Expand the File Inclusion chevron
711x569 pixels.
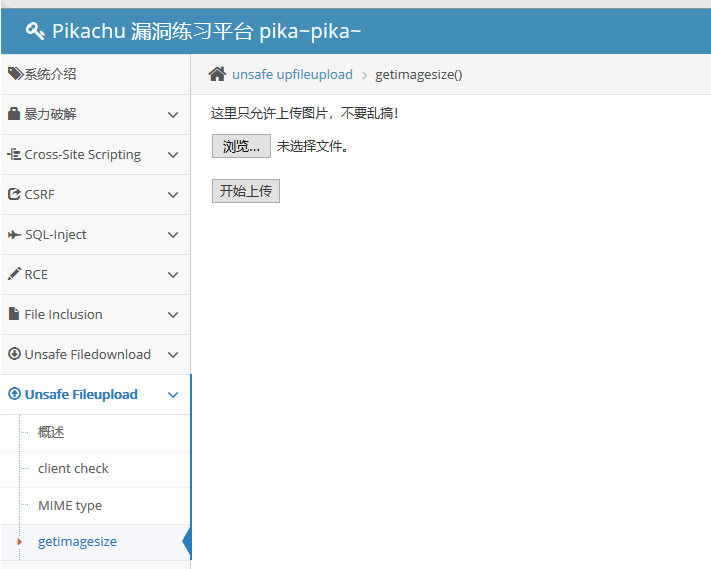tap(173, 315)
